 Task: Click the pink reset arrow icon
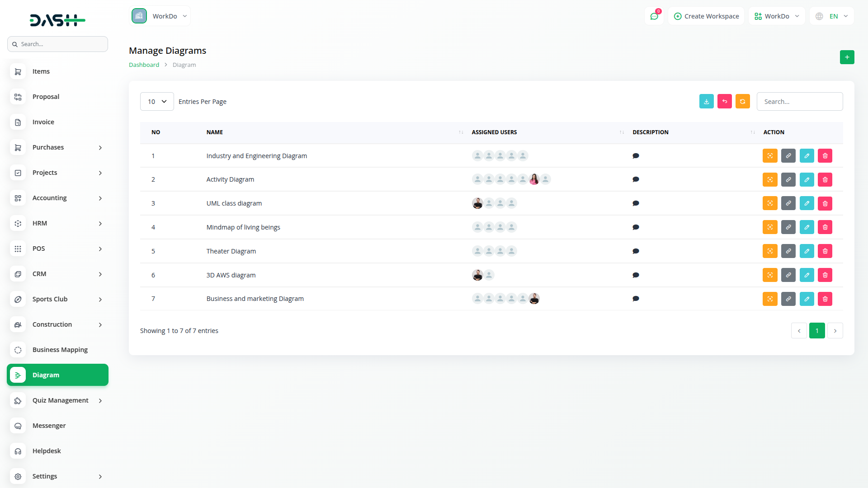click(724, 101)
